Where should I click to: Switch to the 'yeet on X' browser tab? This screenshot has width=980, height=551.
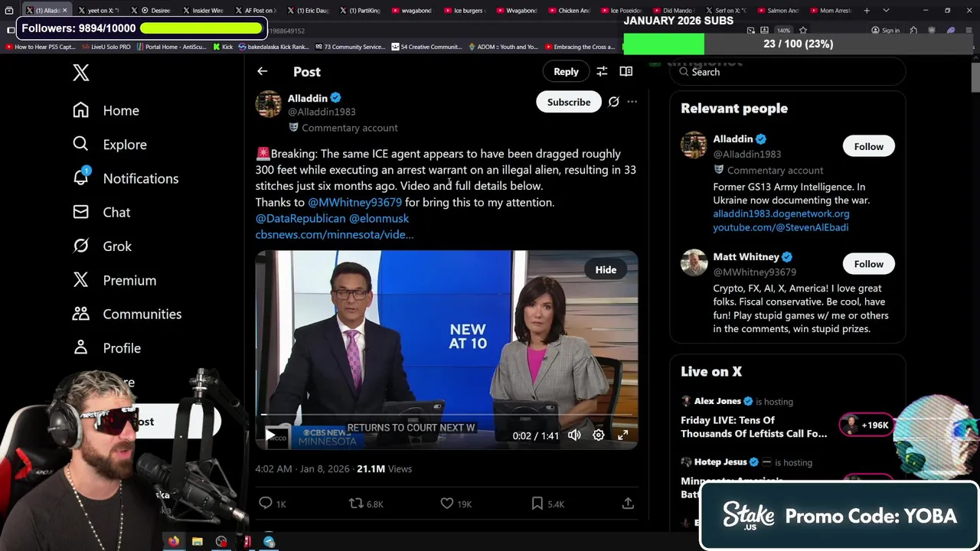click(x=103, y=11)
